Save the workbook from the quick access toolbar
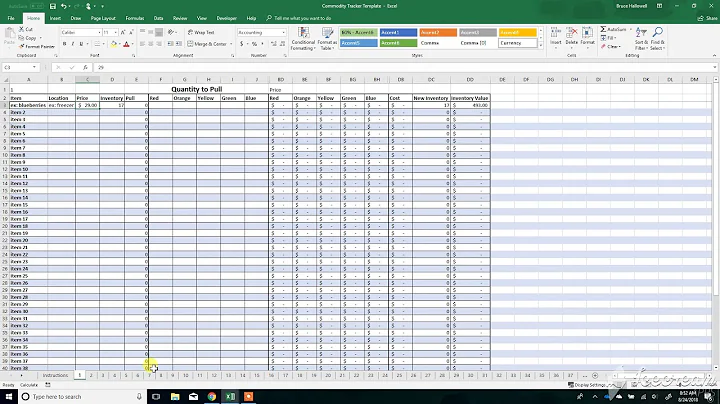This screenshot has height=404, width=720. click(52, 6)
